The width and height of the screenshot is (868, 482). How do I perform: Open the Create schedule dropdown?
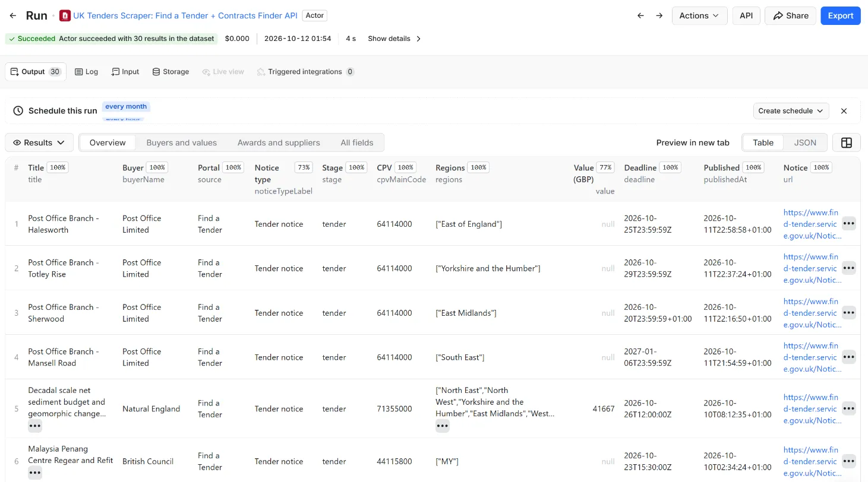click(791, 111)
